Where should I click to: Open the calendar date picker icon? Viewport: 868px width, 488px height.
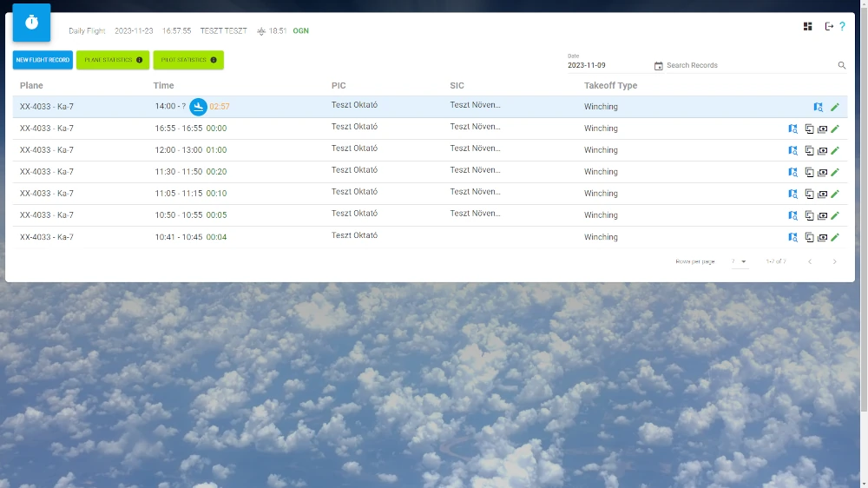(x=658, y=66)
